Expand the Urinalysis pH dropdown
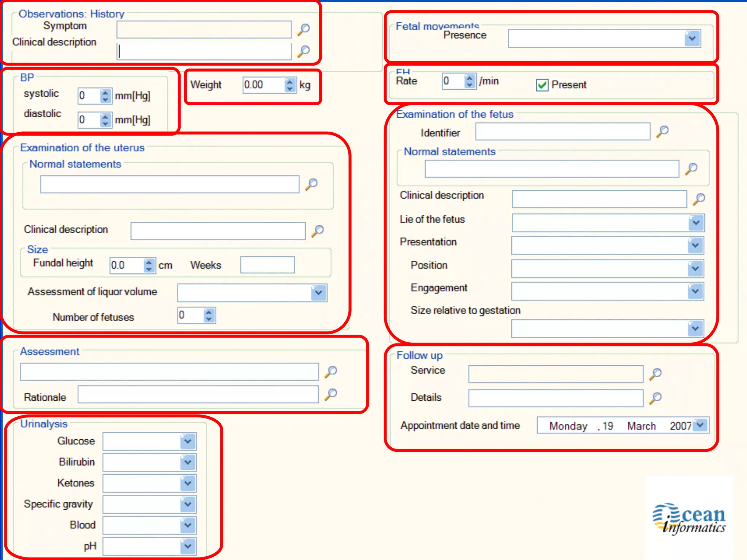The height and width of the screenshot is (560, 747). click(x=188, y=546)
